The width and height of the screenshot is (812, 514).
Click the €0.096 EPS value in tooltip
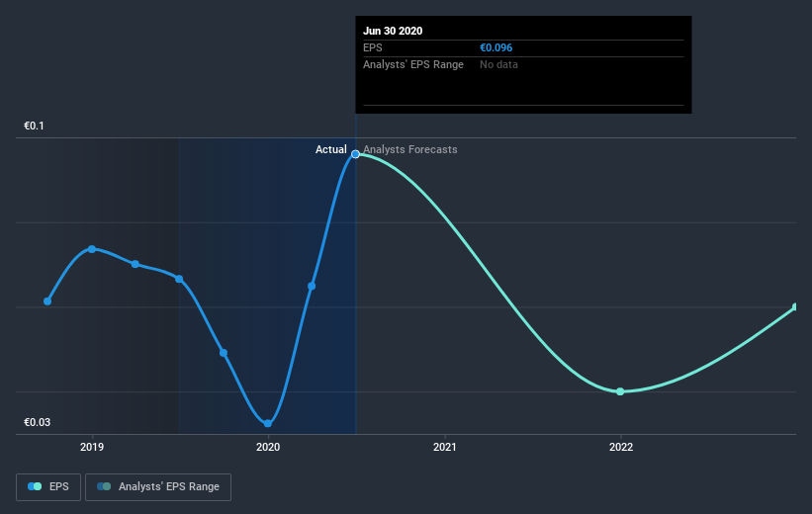coord(496,47)
